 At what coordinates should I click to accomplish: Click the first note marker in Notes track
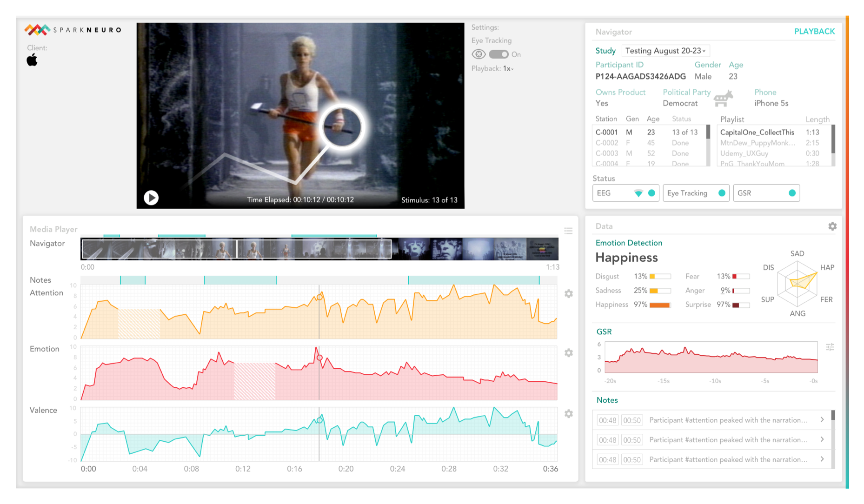point(133,280)
